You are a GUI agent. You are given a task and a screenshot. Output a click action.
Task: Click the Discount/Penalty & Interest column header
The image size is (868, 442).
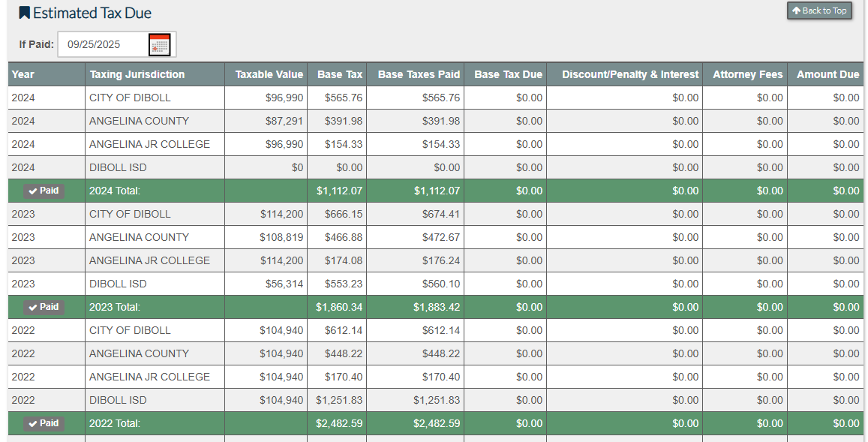630,74
